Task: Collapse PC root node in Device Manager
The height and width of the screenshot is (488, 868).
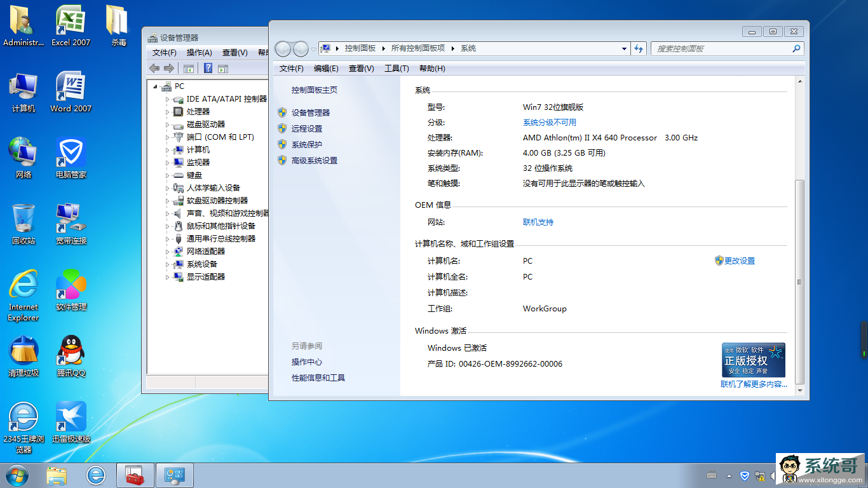Action: [155, 86]
